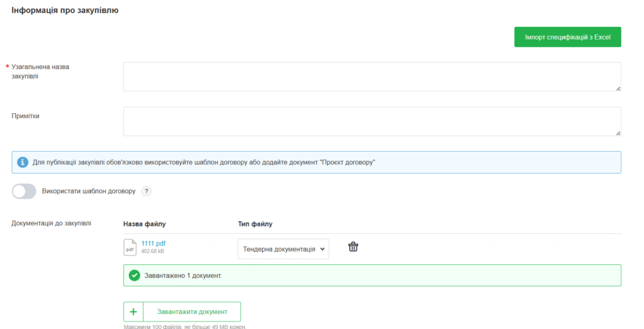Click the Назва файлу column header

tap(145, 224)
